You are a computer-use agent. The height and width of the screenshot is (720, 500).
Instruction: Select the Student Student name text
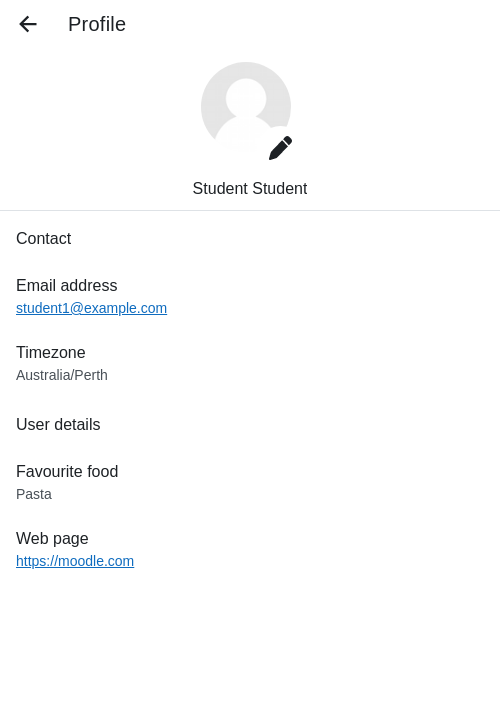250,188
